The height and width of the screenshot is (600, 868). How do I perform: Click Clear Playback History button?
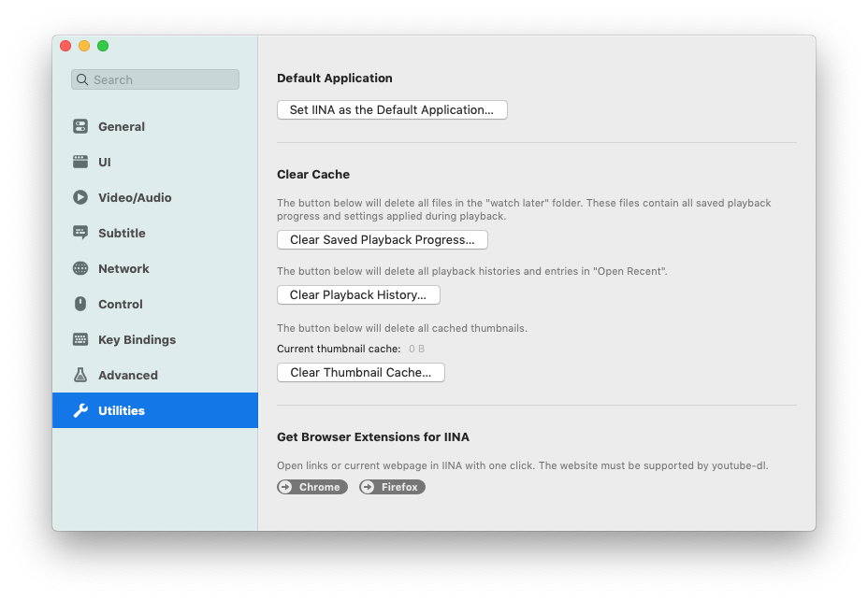pos(358,294)
